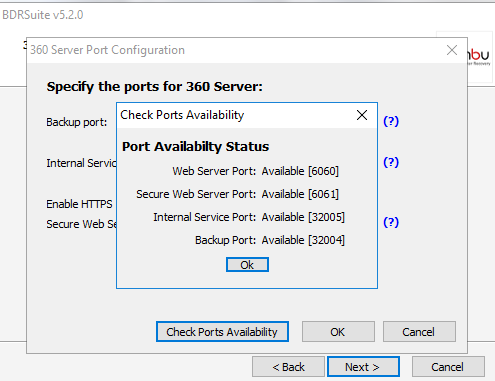Open the Internal Service port help icon
This screenshot has width=495, height=381.
tap(391, 162)
